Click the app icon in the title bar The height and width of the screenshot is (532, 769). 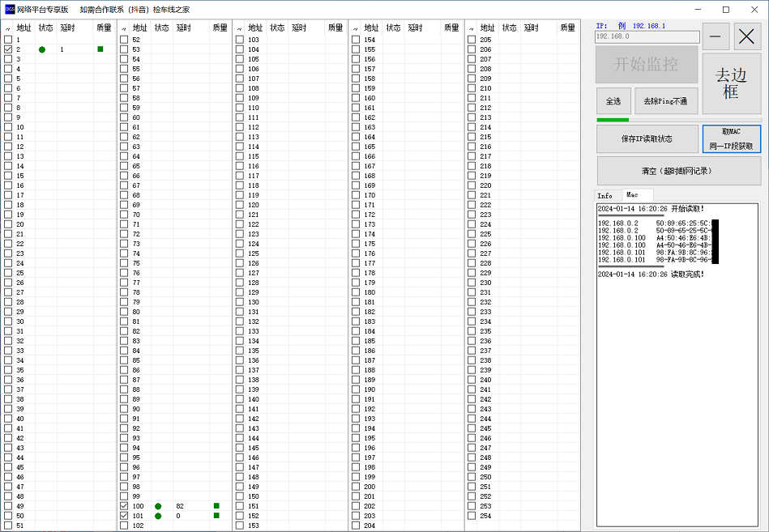[x=10, y=9]
